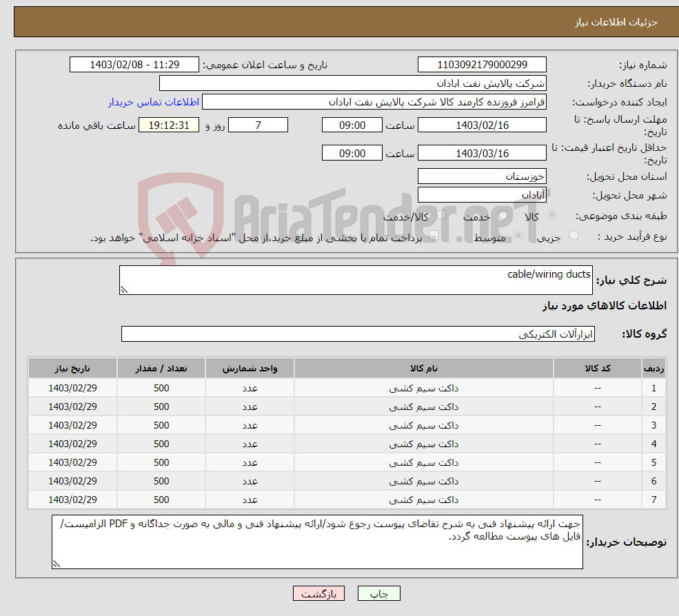Click the delivery city field آبادان
The image size is (679, 616).
482,195
